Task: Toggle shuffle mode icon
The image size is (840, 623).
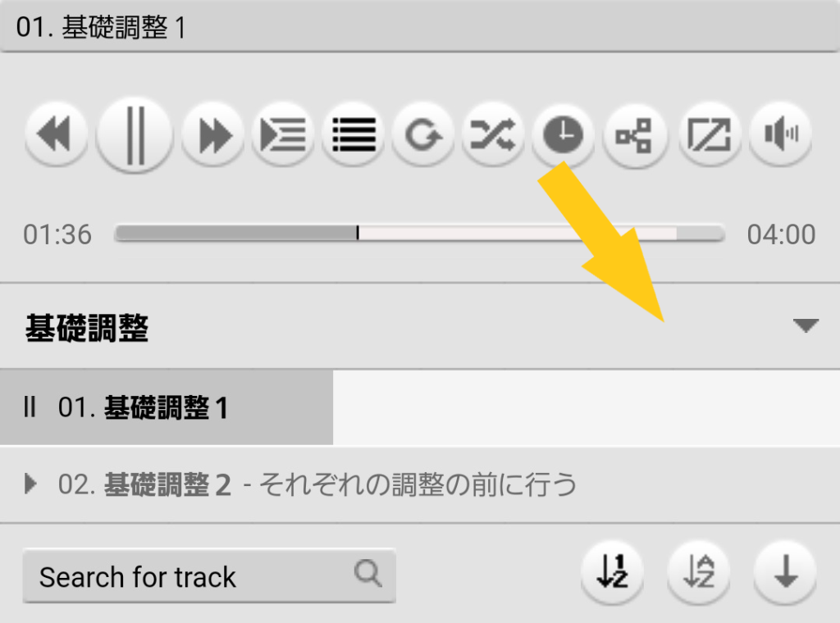Action: tap(493, 134)
